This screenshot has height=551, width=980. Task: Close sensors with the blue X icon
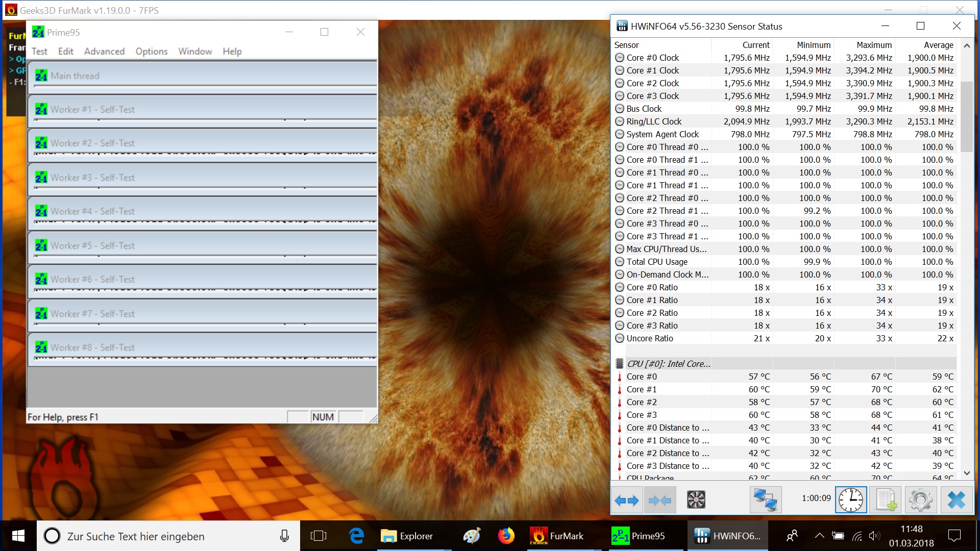pos(956,500)
